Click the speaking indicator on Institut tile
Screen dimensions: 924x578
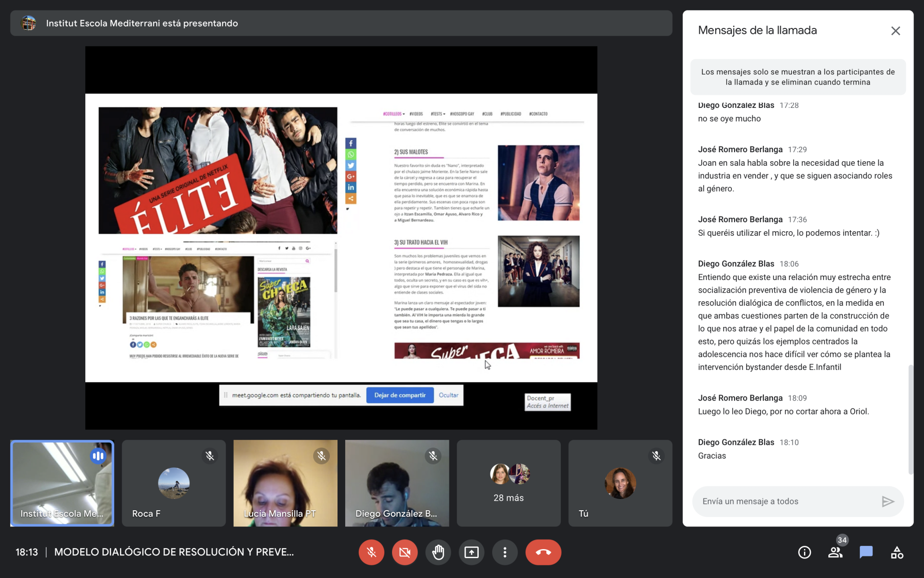(x=98, y=456)
